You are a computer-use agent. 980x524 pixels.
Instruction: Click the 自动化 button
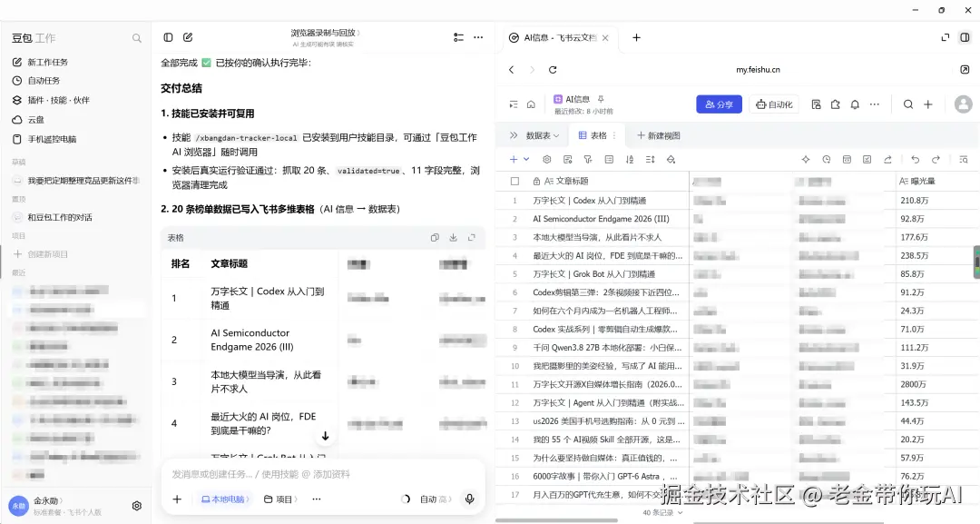[x=774, y=104]
